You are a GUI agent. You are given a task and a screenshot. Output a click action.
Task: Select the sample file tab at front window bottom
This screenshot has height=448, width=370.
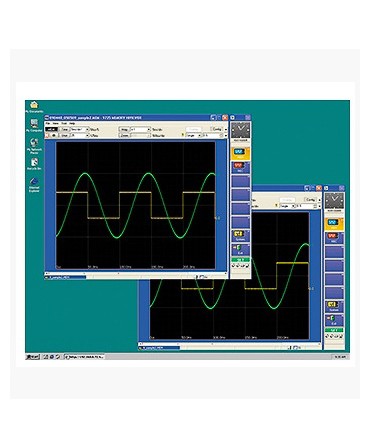coord(65,277)
